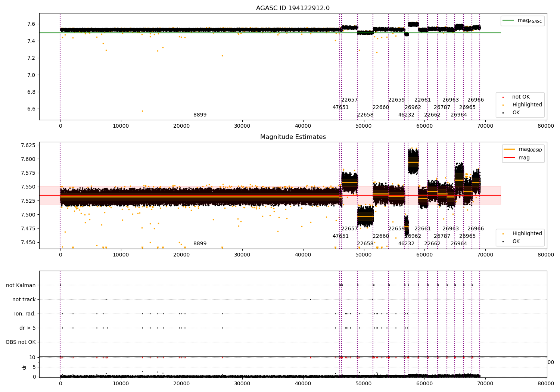Click OBSID label 22660 in the top plot

[x=381, y=107]
